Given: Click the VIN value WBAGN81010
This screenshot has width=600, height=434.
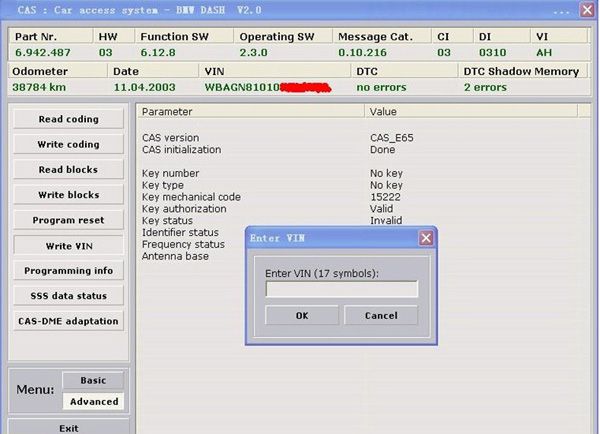Looking at the screenshot, I should click(x=242, y=87).
